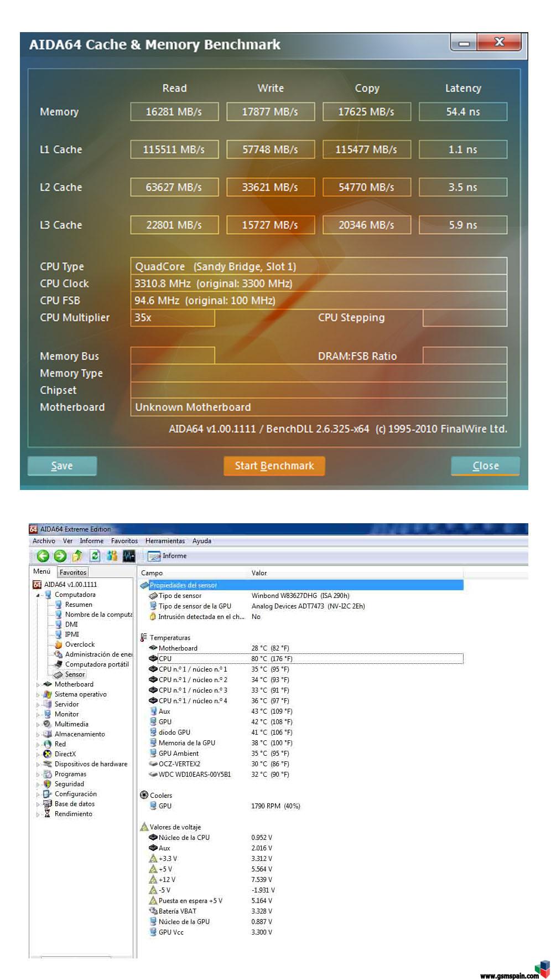Click the Overclock flame icon in the tree
The width and height of the screenshot is (551, 980).
[58, 644]
